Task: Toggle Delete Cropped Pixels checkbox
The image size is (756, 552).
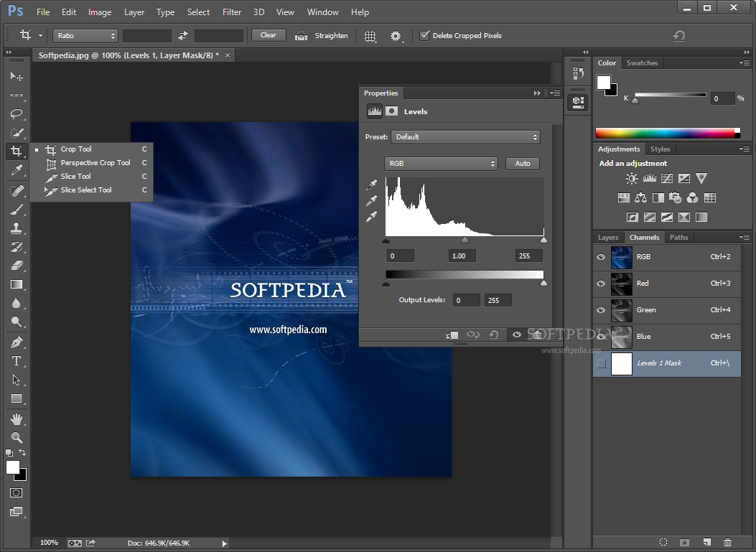Action: 424,35
